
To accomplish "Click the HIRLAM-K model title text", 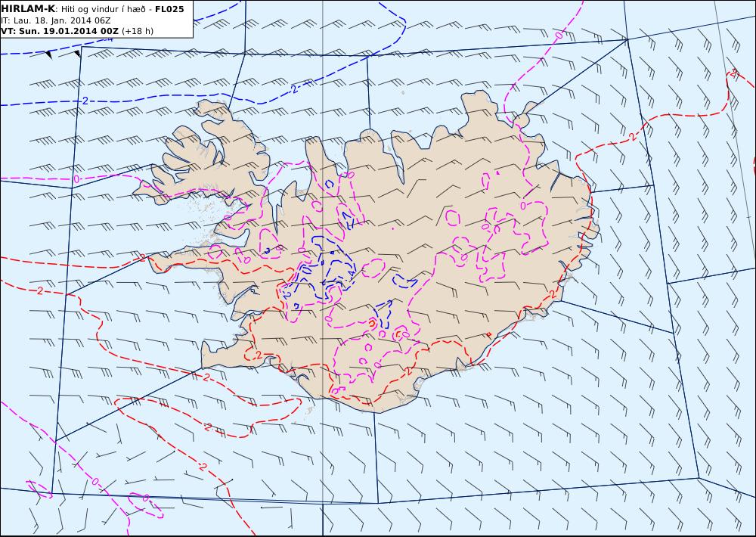I will pos(27,9).
